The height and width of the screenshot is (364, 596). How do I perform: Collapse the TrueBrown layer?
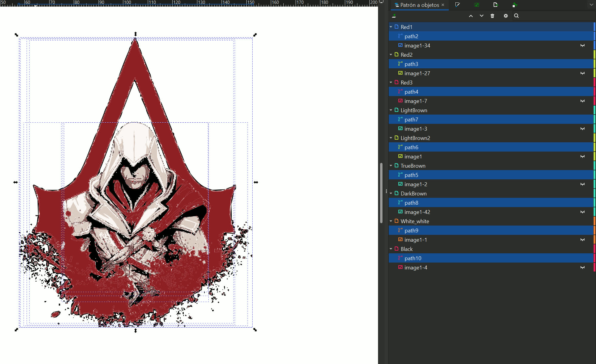tap(391, 166)
